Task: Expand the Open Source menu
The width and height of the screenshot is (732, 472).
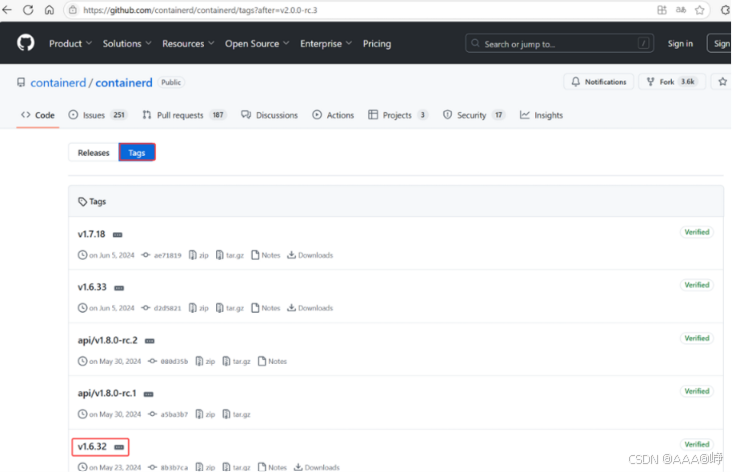Action: click(x=257, y=43)
